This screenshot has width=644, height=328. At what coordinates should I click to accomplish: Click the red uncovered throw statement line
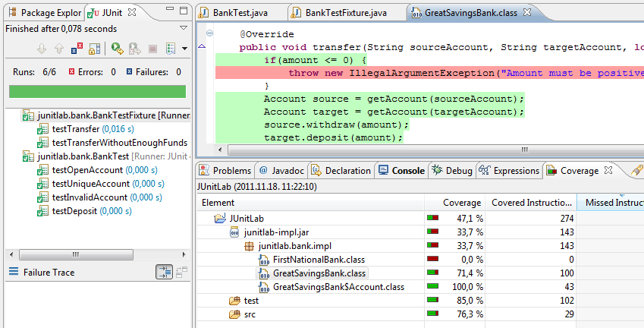click(x=429, y=73)
